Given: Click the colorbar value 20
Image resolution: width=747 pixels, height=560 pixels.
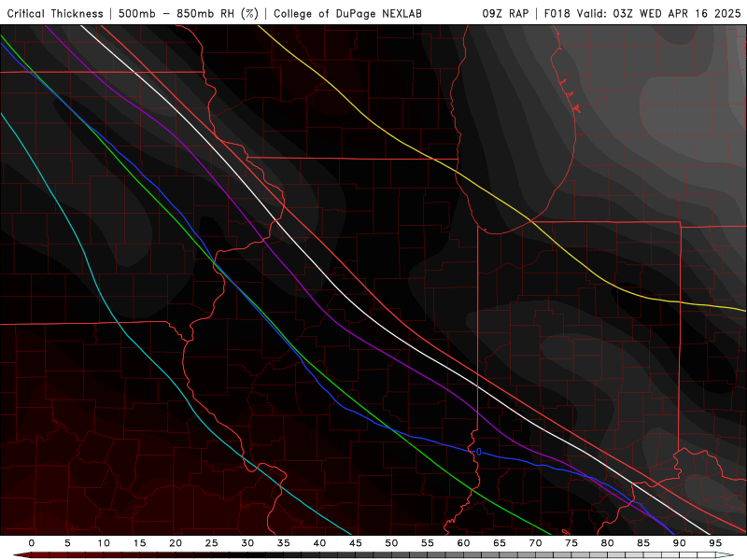Looking at the screenshot, I should (176, 543).
